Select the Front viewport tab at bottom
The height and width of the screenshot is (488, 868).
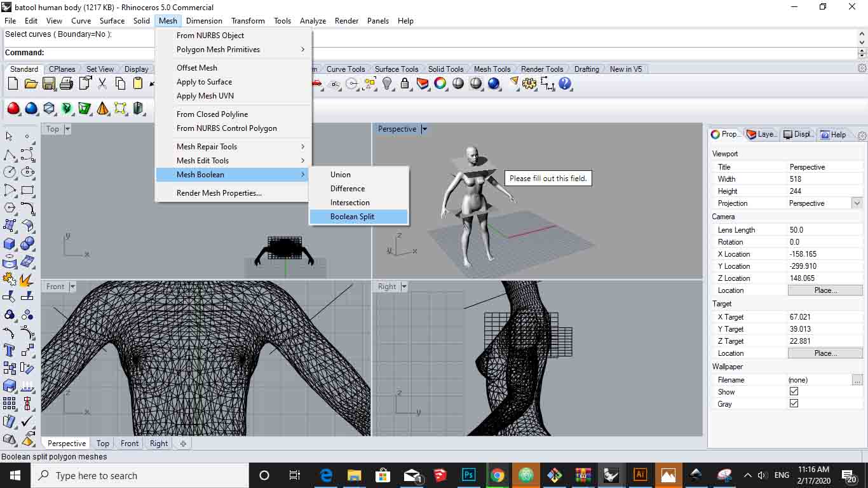[130, 444]
